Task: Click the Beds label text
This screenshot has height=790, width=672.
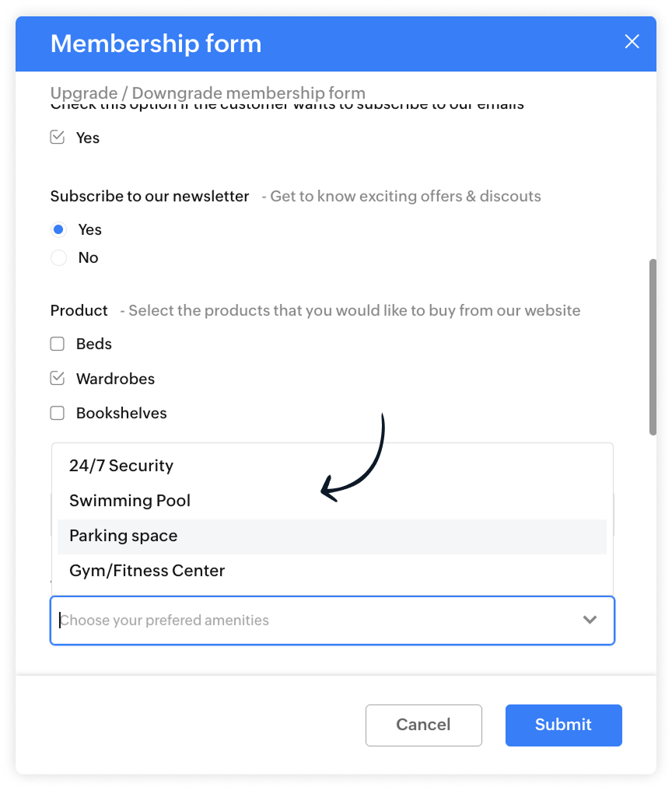Action: point(94,344)
